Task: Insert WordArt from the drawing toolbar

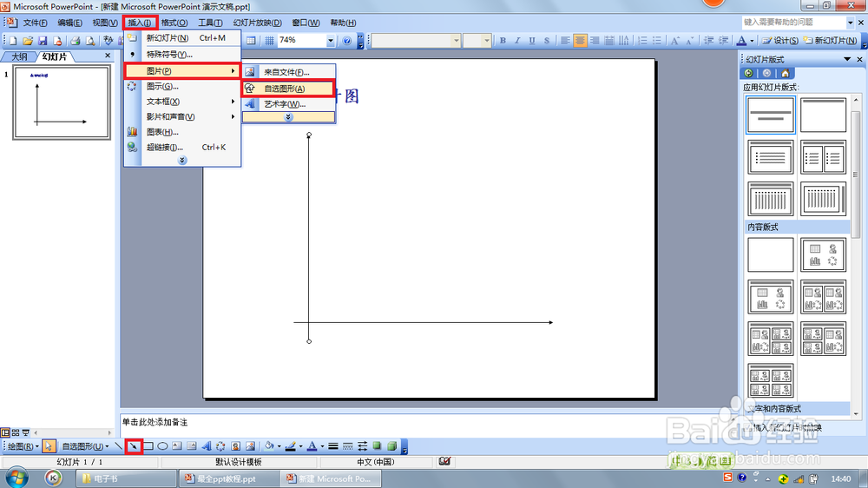Action: click(207, 446)
